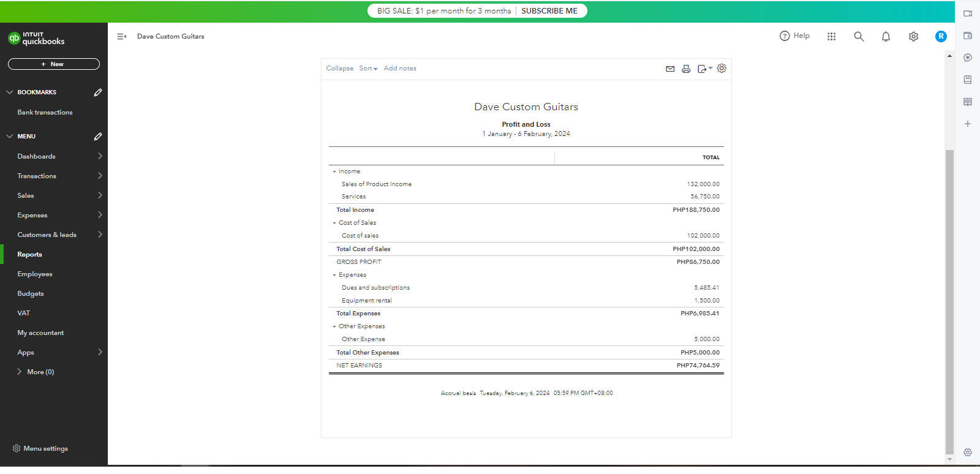Open Equipment rental amount 1,500.00

(707, 301)
